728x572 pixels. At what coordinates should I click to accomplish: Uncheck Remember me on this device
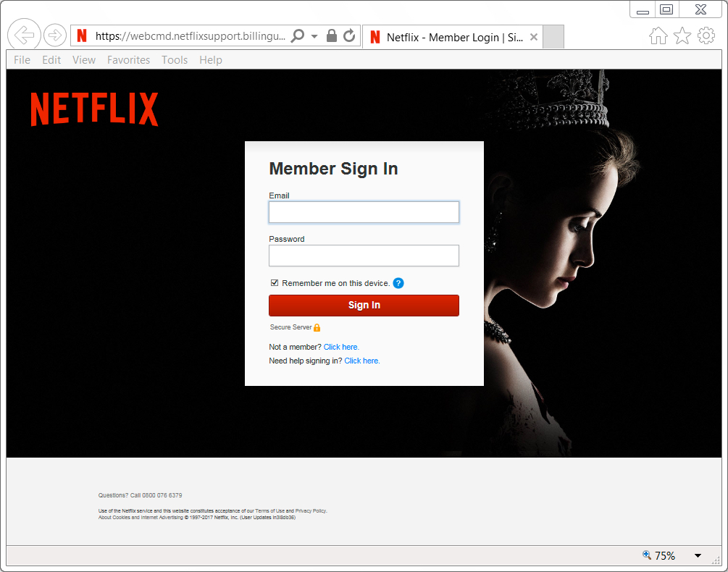click(x=275, y=283)
